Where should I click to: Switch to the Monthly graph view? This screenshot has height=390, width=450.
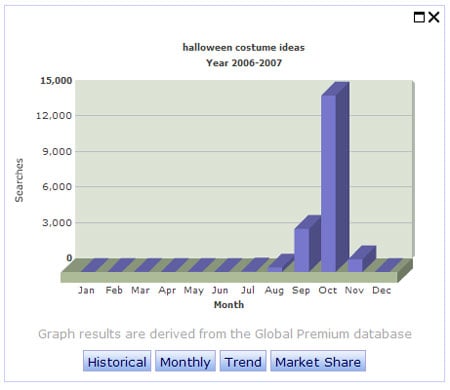coord(185,361)
